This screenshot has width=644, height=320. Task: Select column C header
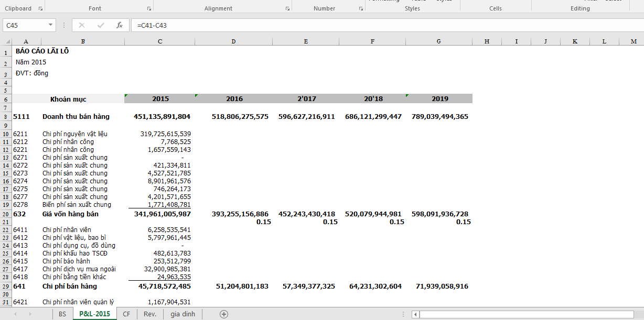tap(160, 41)
